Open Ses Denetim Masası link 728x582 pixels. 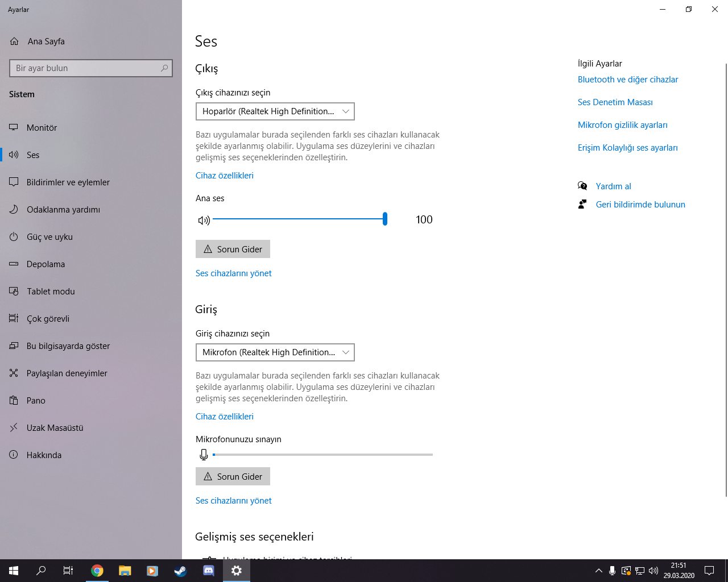(x=615, y=102)
